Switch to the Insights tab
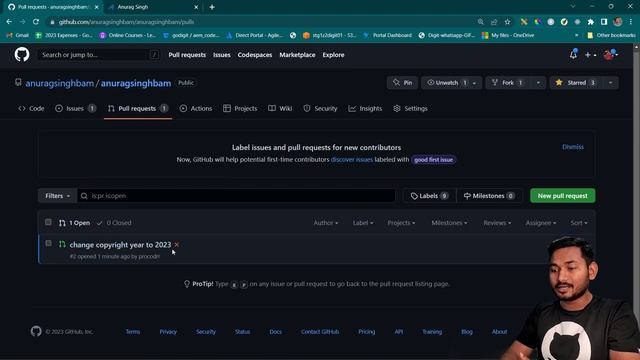This screenshot has width=640, height=360. [x=365, y=108]
